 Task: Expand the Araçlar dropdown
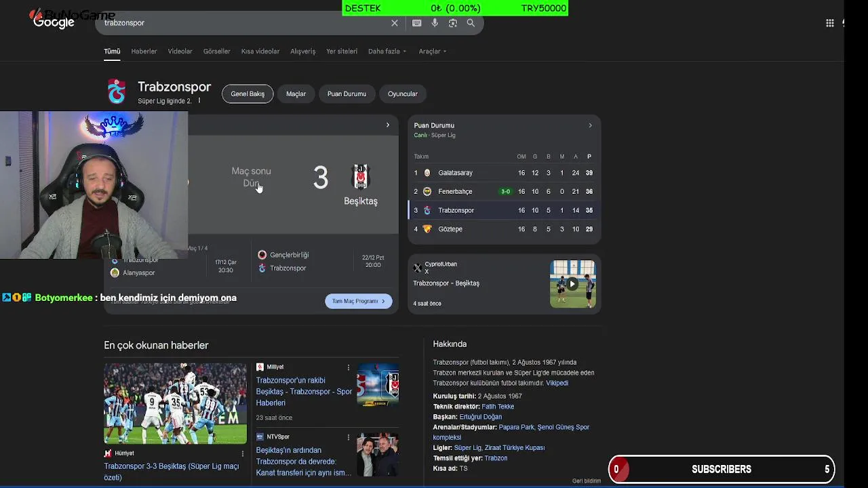pyautogui.click(x=433, y=52)
